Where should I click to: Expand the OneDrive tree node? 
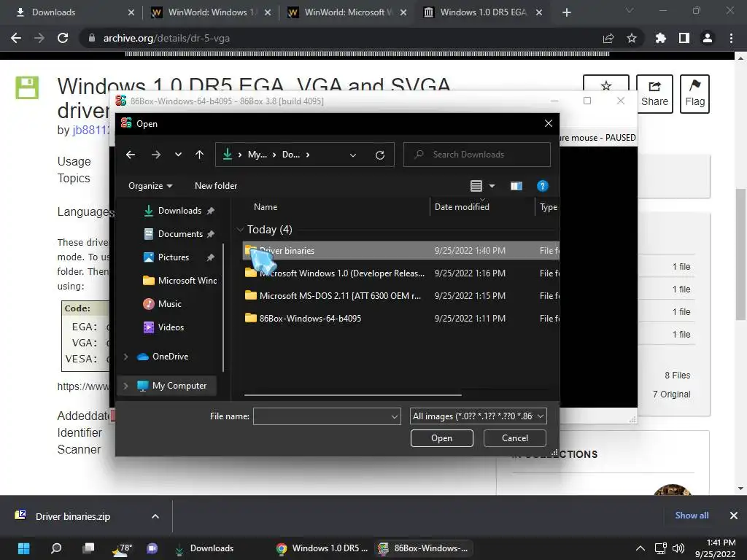point(125,357)
